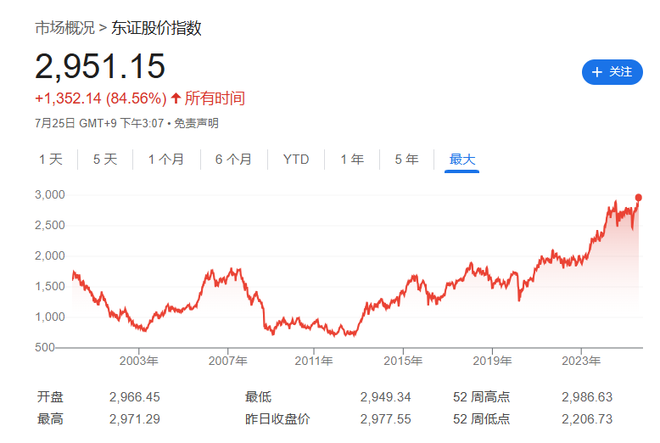Image resolution: width=660 pixels, height=443 pixels.
Task: Click the 东证股价指数 breadcrumb title
Action: click(156, 28)
